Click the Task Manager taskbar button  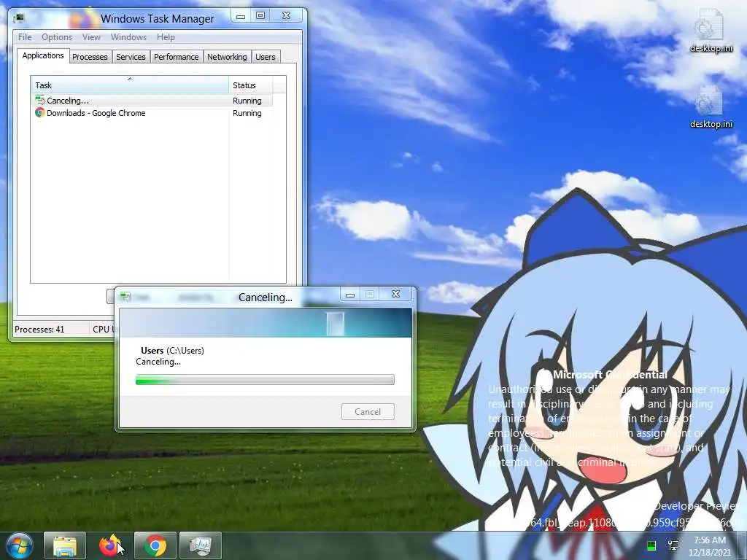coord(201,545)
